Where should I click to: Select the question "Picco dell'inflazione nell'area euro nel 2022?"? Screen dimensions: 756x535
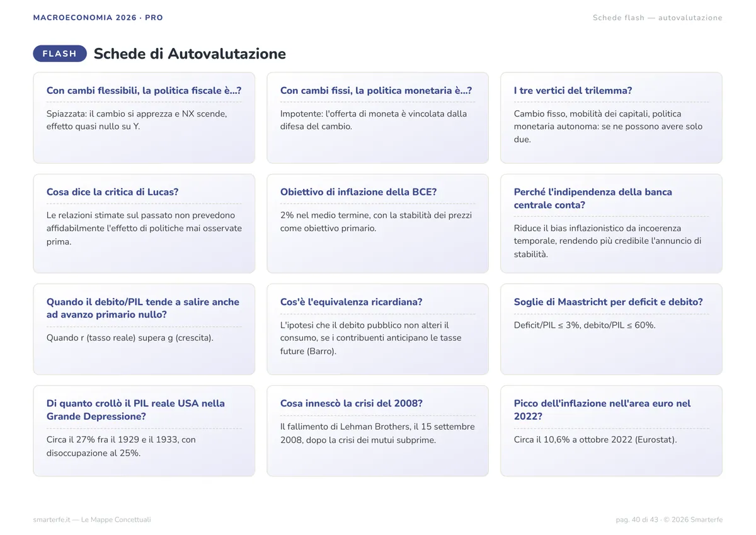pyautogui.click(x=603, y=410)
